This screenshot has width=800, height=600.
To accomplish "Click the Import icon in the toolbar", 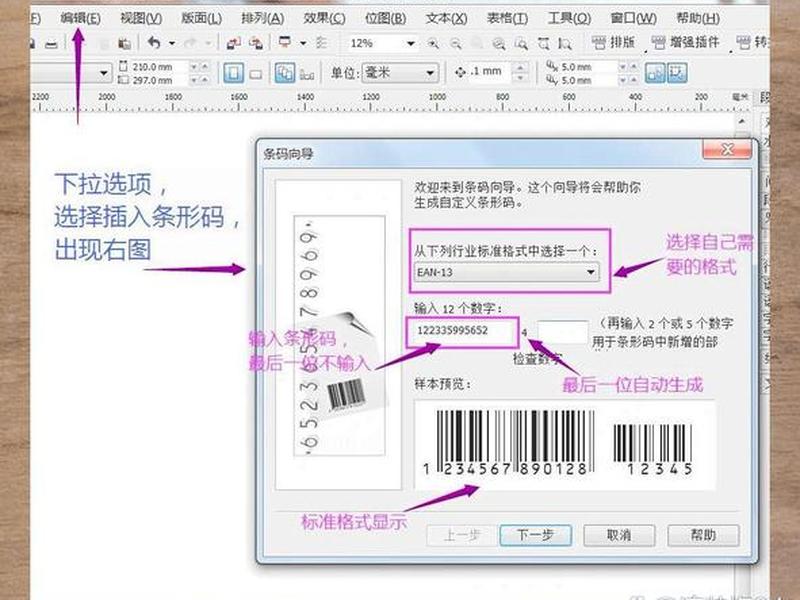I will (x=234, y=43).
